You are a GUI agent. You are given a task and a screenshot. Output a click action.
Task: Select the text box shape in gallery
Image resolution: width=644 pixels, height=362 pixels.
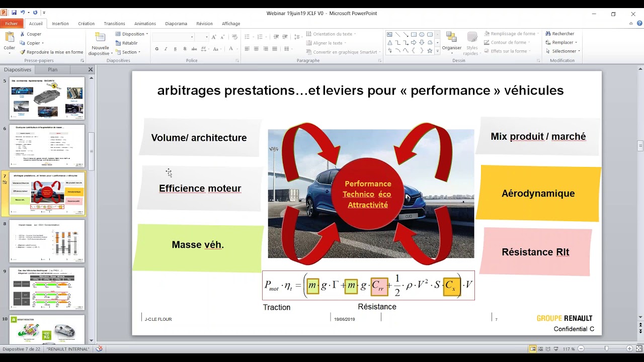pyautogui.click(x=389, y=35)
